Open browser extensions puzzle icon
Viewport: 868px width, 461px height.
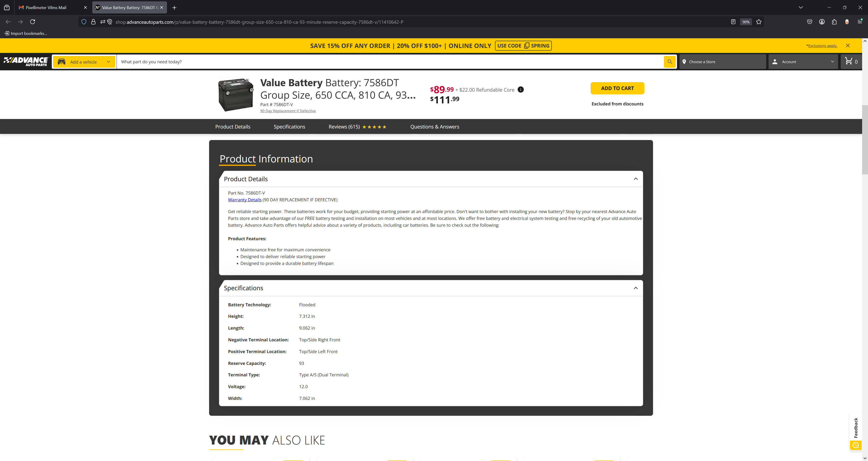[x=834, y=22]
